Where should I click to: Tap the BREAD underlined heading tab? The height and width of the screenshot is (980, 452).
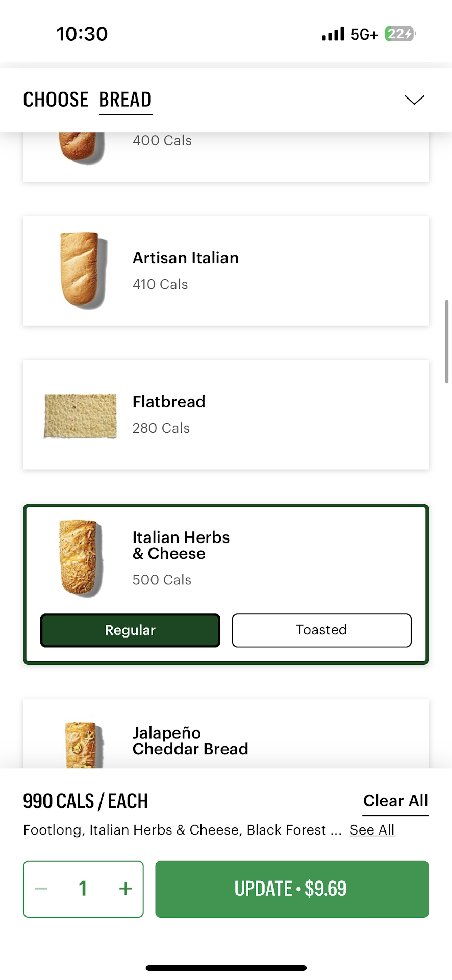pos(125,100)
